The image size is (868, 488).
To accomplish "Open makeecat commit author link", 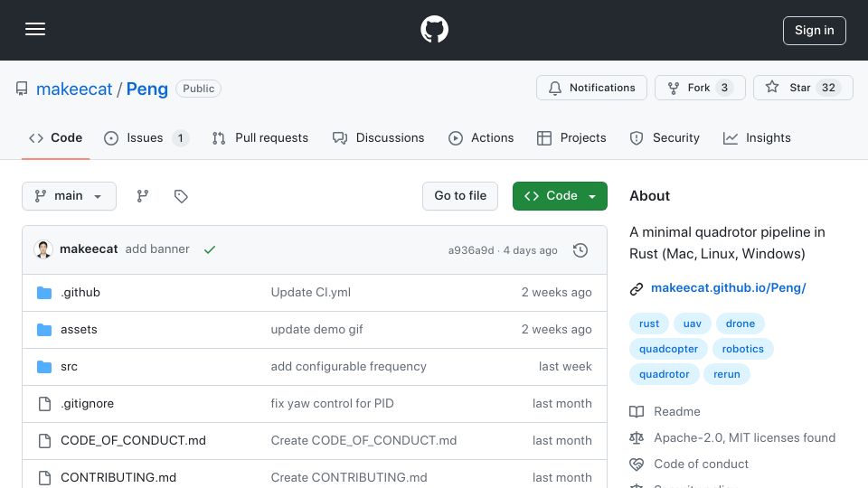I will click(89, 249).
